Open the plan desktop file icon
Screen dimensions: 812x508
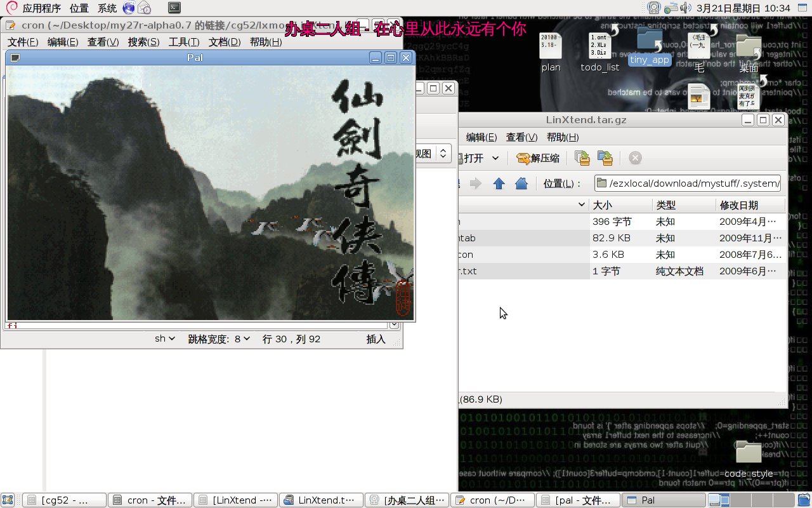[551, 52]
